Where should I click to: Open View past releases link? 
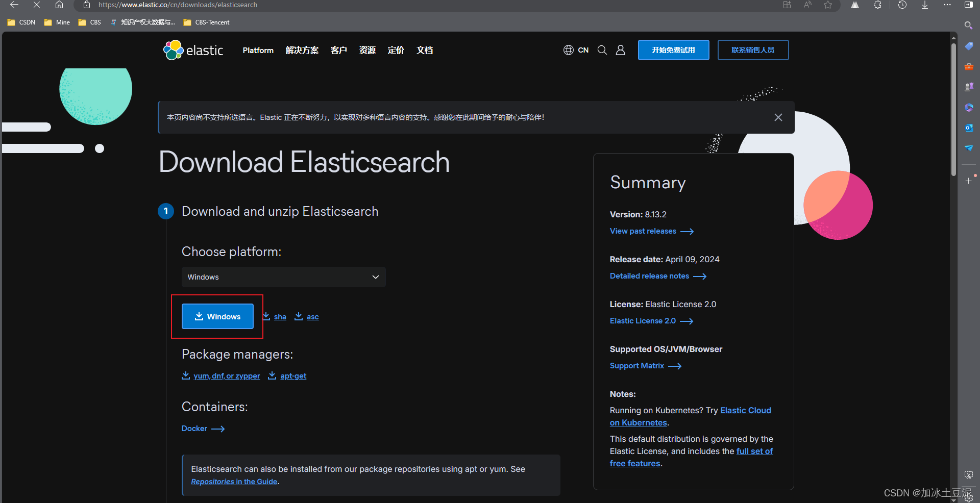coord(652,231)
